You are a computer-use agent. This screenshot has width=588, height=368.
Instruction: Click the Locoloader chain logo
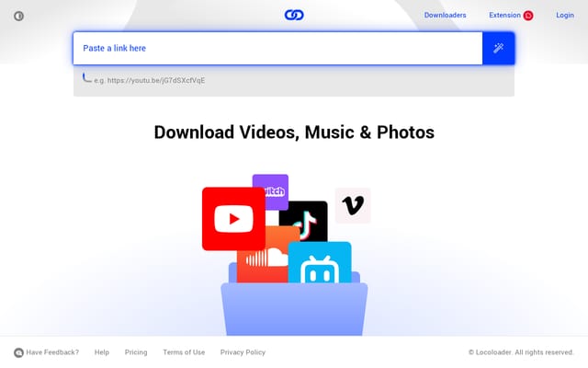[x=294, y=15]
